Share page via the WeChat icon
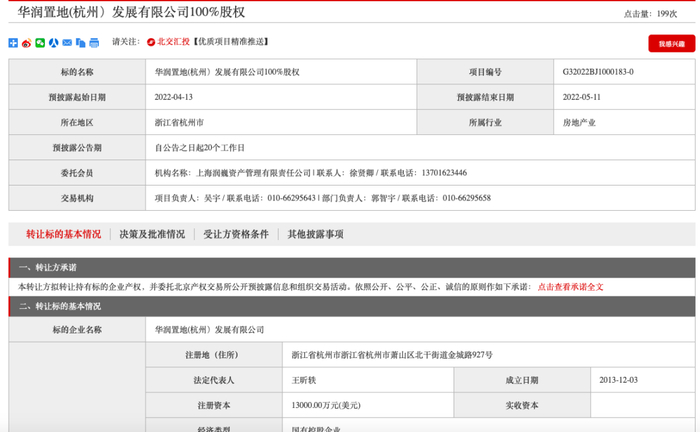Screen dimensions: 700x432 [40, 43]
